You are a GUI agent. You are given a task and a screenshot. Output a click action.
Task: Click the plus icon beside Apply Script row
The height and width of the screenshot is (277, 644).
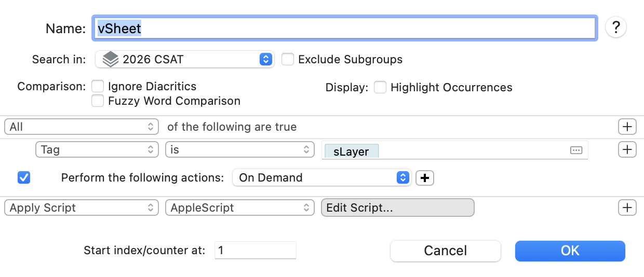pyautogui.click(x=627, y=207)
